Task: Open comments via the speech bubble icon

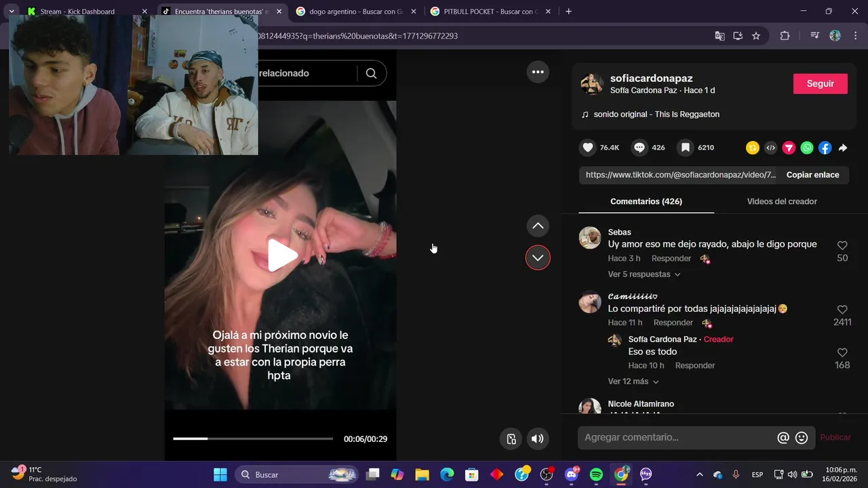Action: click(639, 148)
